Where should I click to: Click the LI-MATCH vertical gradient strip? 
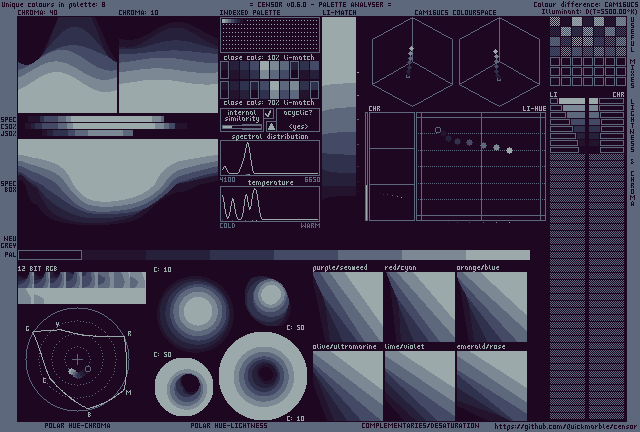(x=339, y=108)
